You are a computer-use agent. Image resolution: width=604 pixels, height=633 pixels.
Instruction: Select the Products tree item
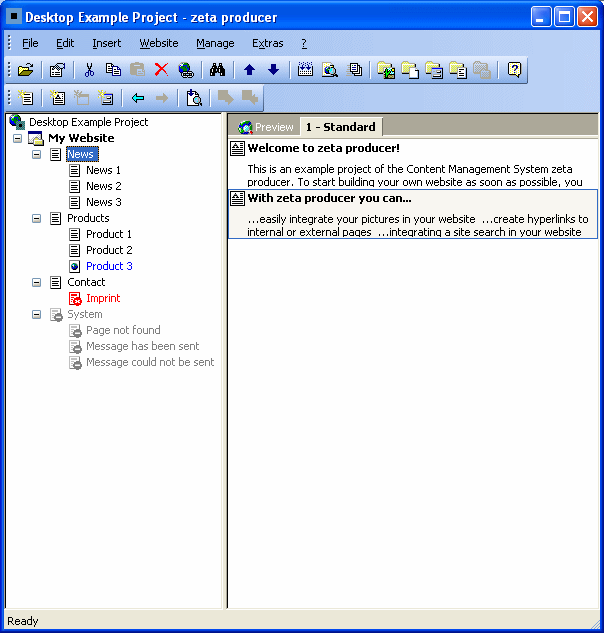point(88,218)
